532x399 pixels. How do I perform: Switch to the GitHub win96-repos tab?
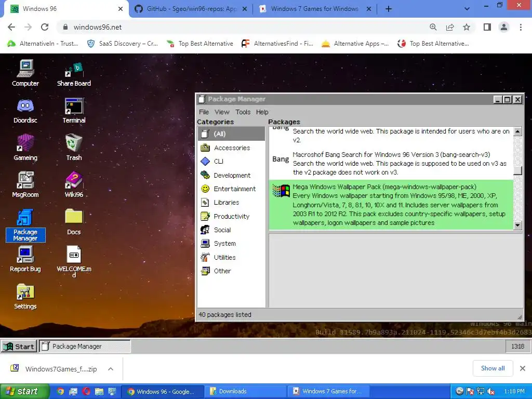click(x=191, y=9)
